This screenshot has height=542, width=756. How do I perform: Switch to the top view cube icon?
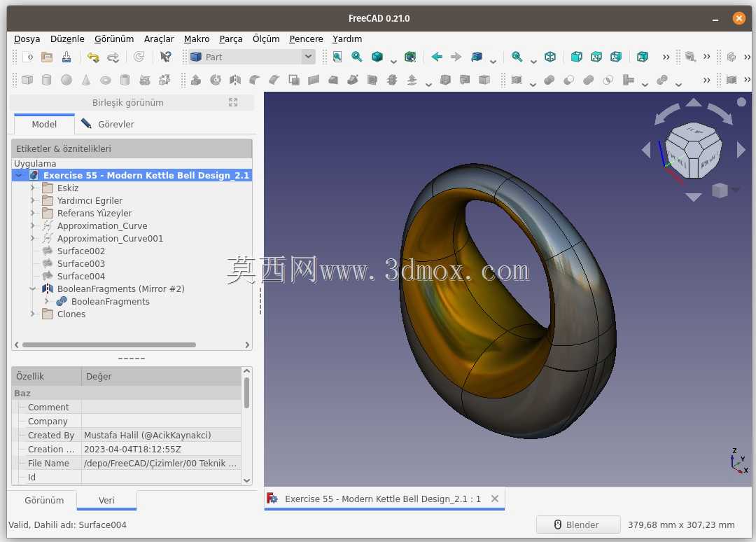(x=596, y=57)
